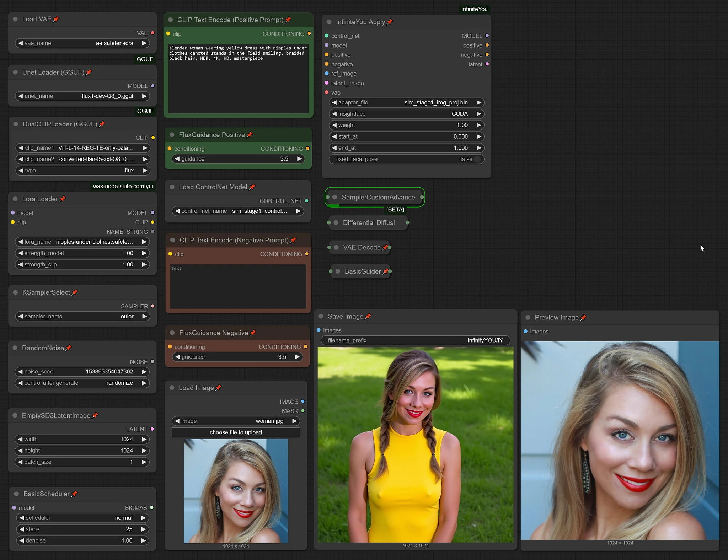Click the SIGMAS output socket on BasicScheduler
The height and width of the screenshot is (560, 728).
(152, 508)
